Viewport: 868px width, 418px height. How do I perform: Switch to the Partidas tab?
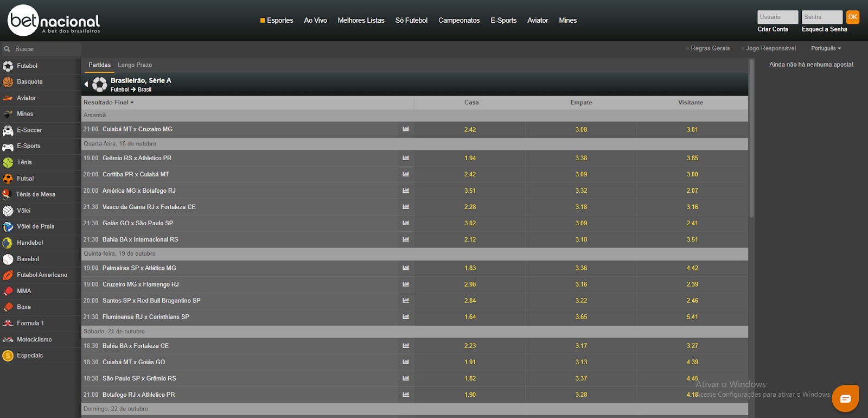click(x=99, y=65)
